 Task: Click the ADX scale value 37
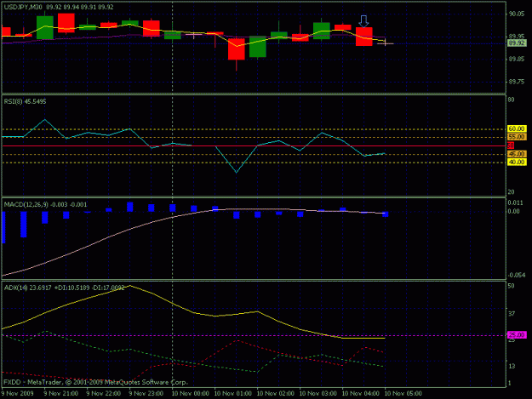tap(512, 314)
